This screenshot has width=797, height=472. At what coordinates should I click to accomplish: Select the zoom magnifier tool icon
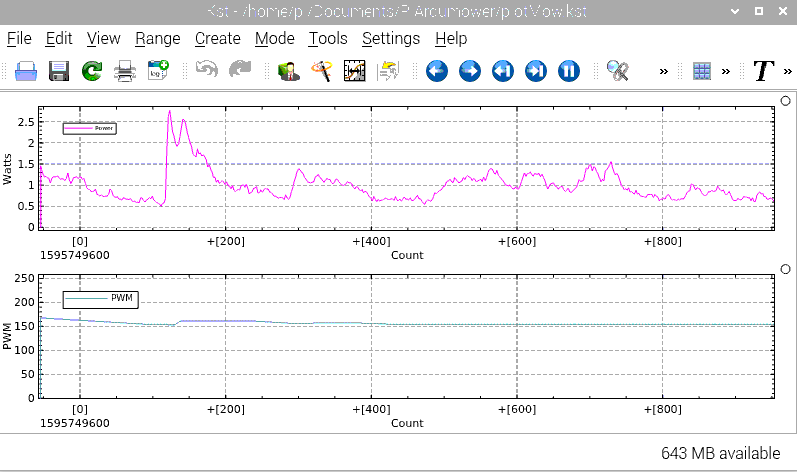point(618,71)
